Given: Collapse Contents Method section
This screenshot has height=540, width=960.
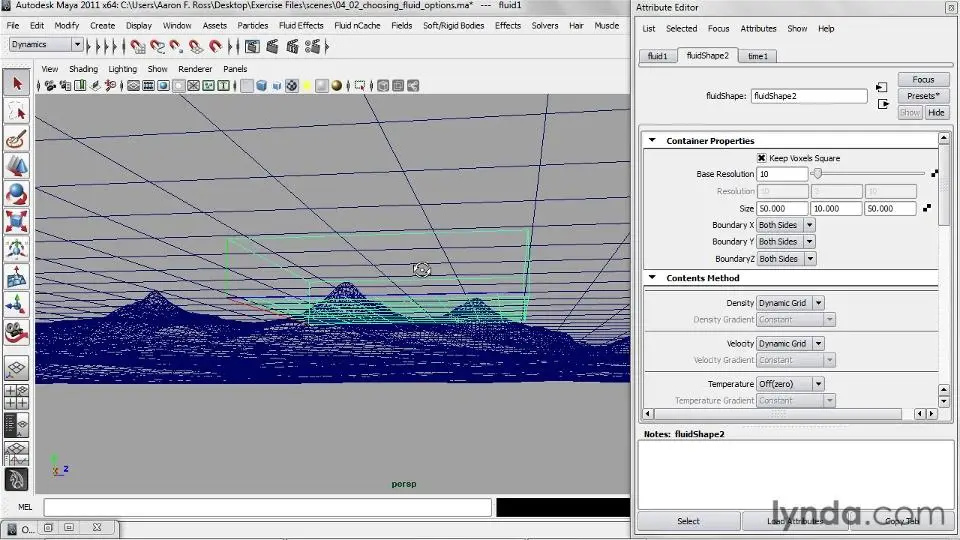Looking at the screenshot, I should (653, 277).
